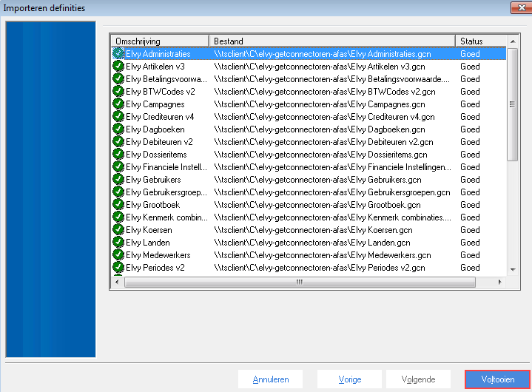Select the Elvy Periodes v2 description
The height and width of the screenshot is (392, 532).
point(155,268)
